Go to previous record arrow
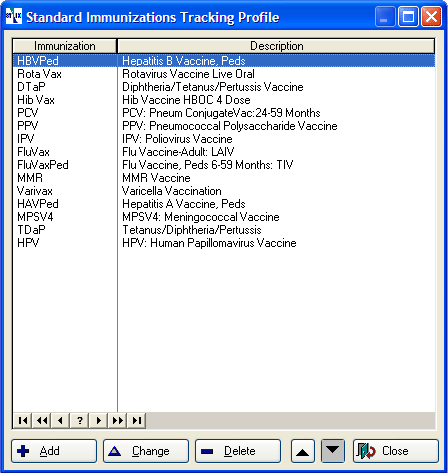 60,420
